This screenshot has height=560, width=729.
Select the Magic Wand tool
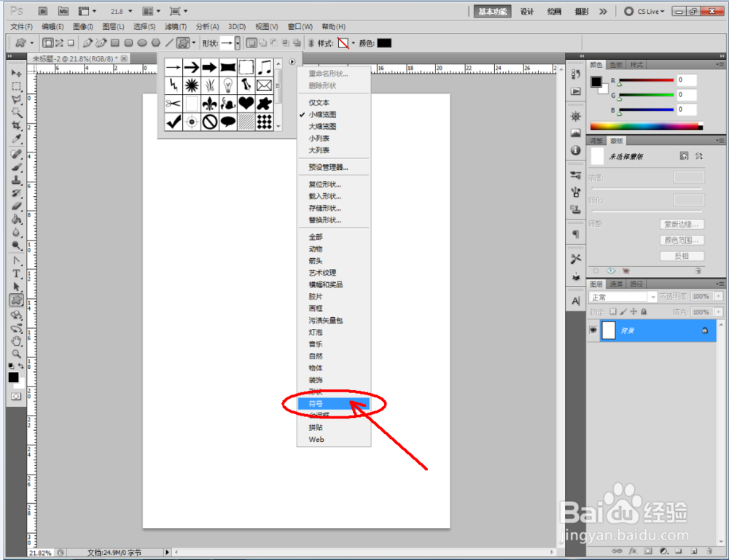(x=16, y=112)
